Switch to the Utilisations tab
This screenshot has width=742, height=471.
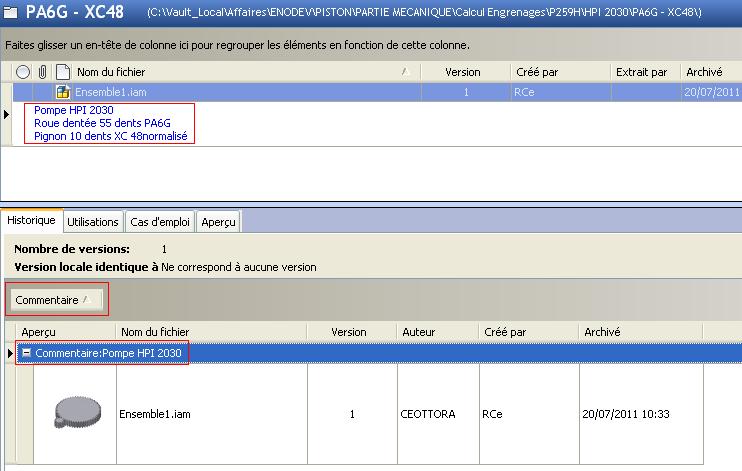[93, 222]
